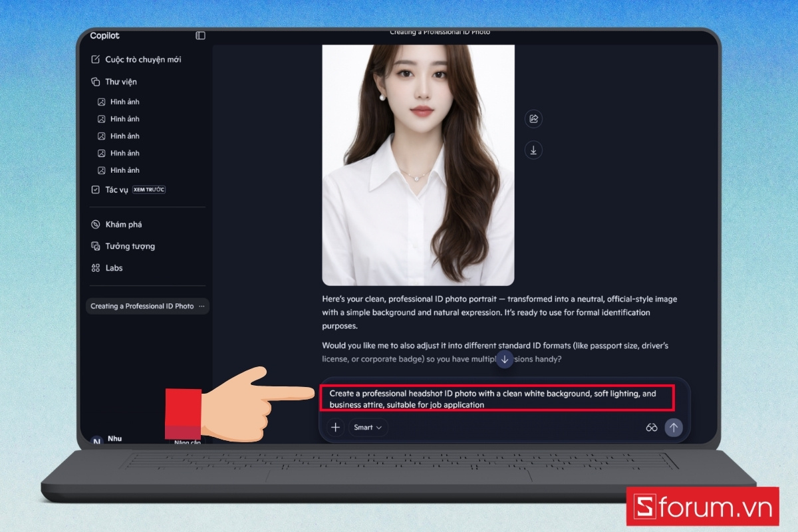Viewport: 798px width, 532px height.
Task: Focus the prompt text input field
Action: click(x=497, y=399)
